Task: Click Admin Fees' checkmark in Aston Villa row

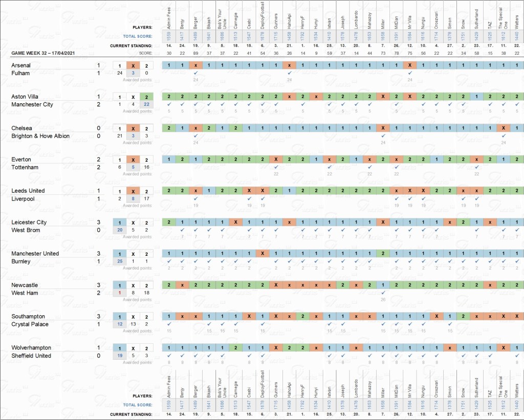Action: coord(169,104)
